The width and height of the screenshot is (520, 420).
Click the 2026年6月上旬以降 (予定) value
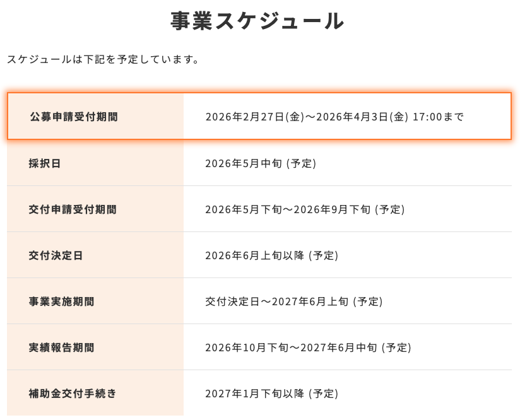click(271, 255)
